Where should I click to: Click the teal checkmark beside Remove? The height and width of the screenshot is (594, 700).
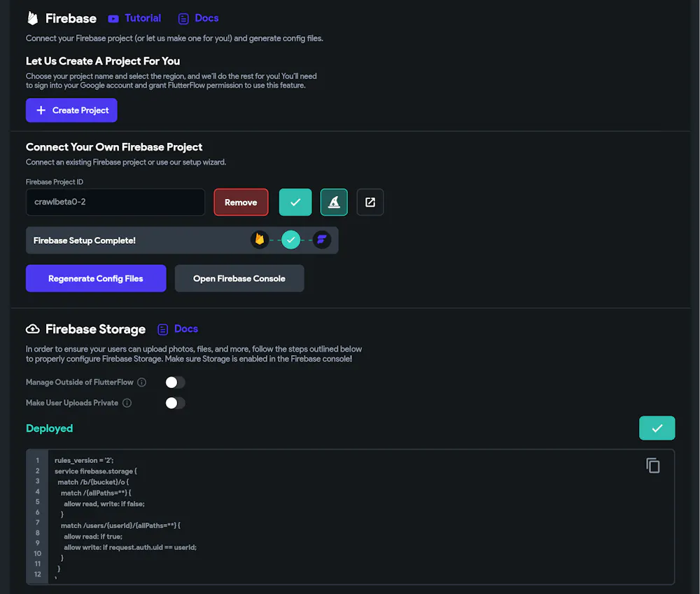coord(295,202)
